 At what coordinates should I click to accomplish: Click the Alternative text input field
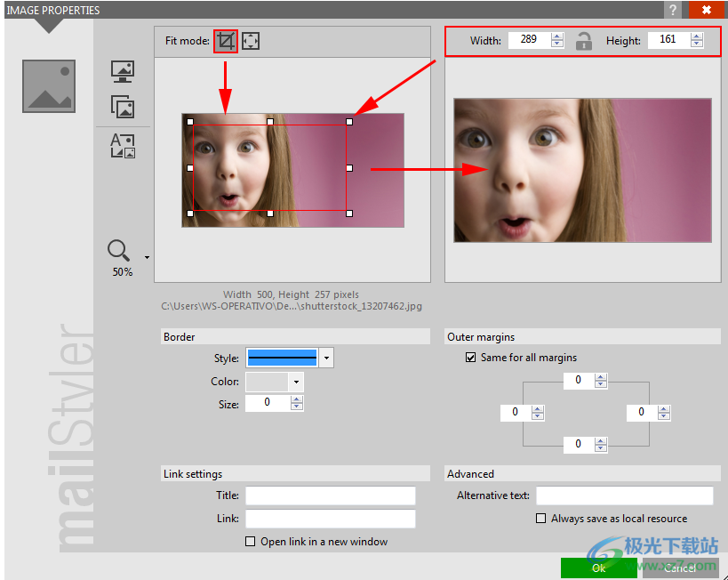[x=624, y=495]
